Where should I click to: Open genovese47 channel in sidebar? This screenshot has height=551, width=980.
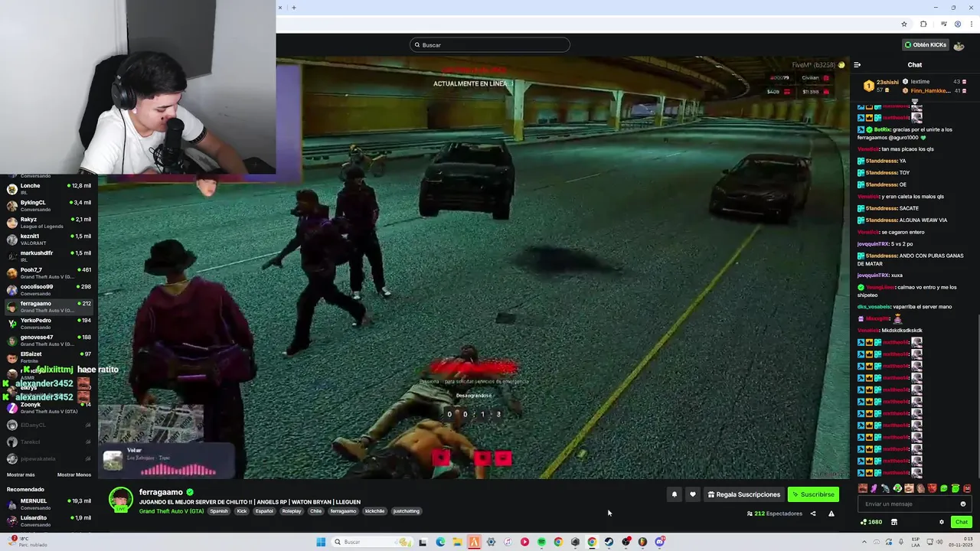[x=49, y=341]
